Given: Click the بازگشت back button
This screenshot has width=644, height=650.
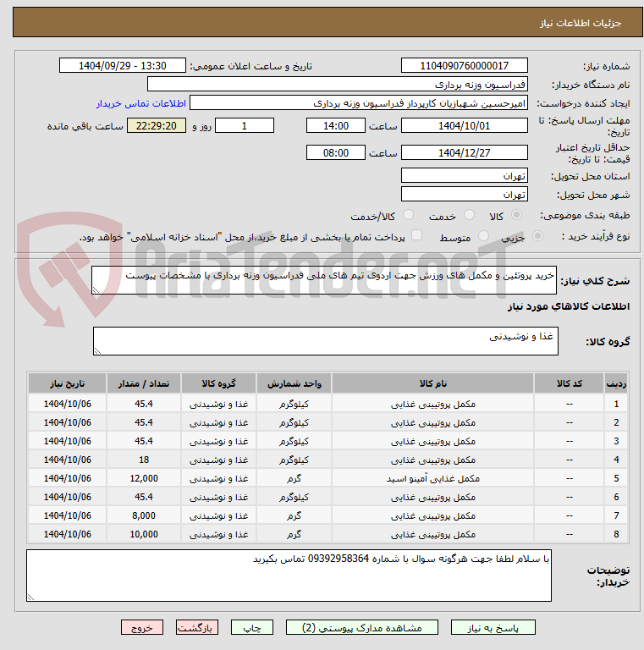Looking at the screenshot, I should (x=197, y=628).
